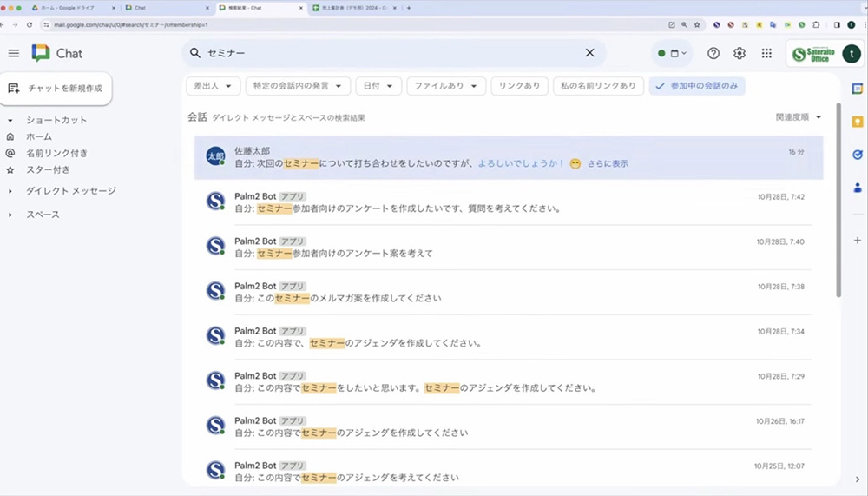Image resolution: width=868 pixels, height=496 pixels.
Task: Click the Sateraito Office logo
Action: click(814, 54)
